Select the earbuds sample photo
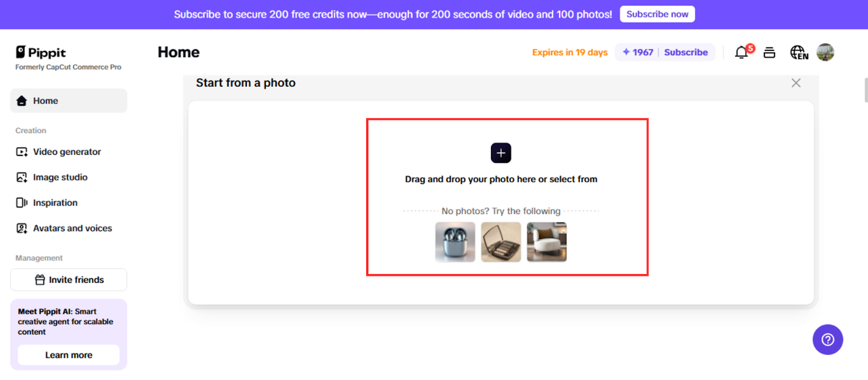Screen dimensions: 868x380 pyautogui.click(x=455, y=242)
